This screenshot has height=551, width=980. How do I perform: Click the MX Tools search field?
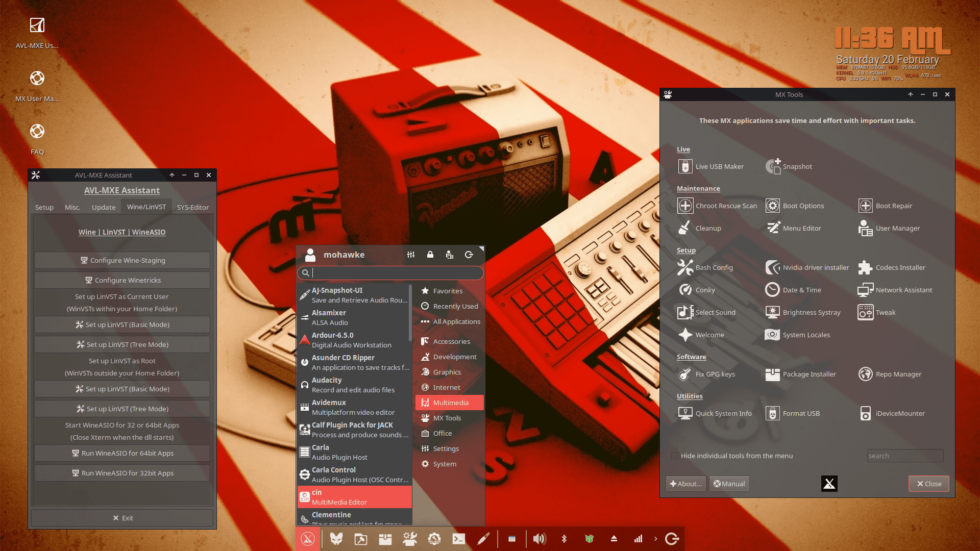click(904, 456)
